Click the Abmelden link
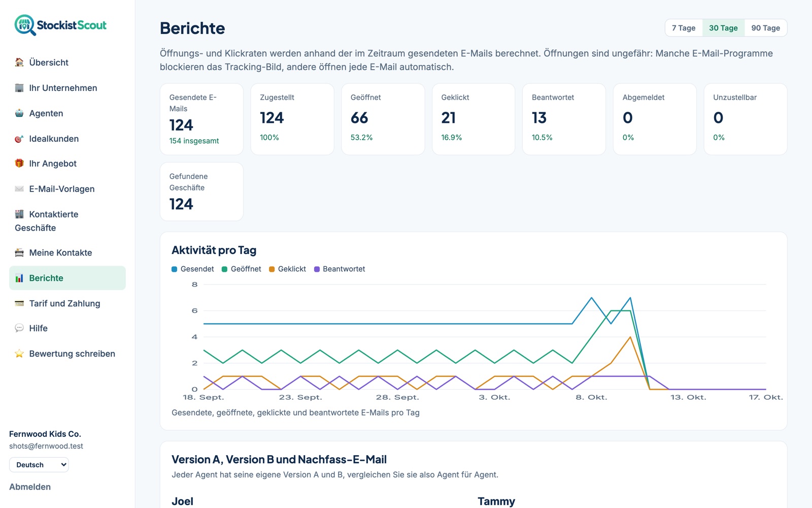Screen dimensions: 812x508 coord(30,487)
